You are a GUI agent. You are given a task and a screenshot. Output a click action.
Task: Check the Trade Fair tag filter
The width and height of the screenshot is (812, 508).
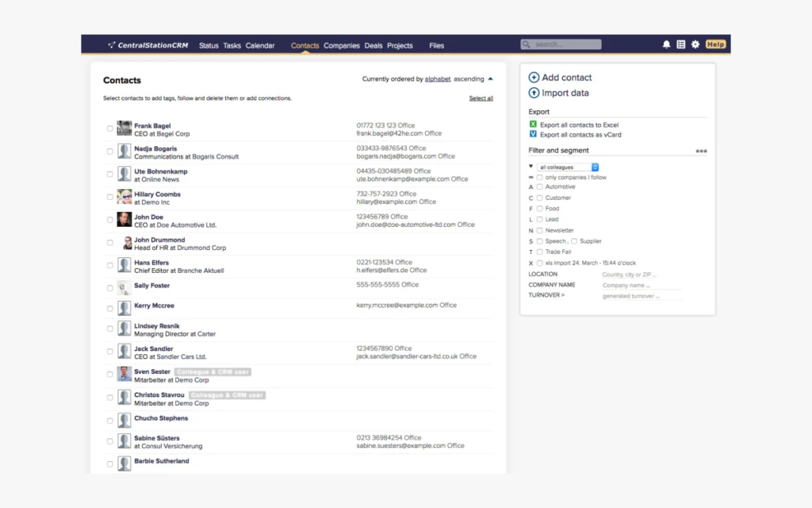[x=539, y=252]
